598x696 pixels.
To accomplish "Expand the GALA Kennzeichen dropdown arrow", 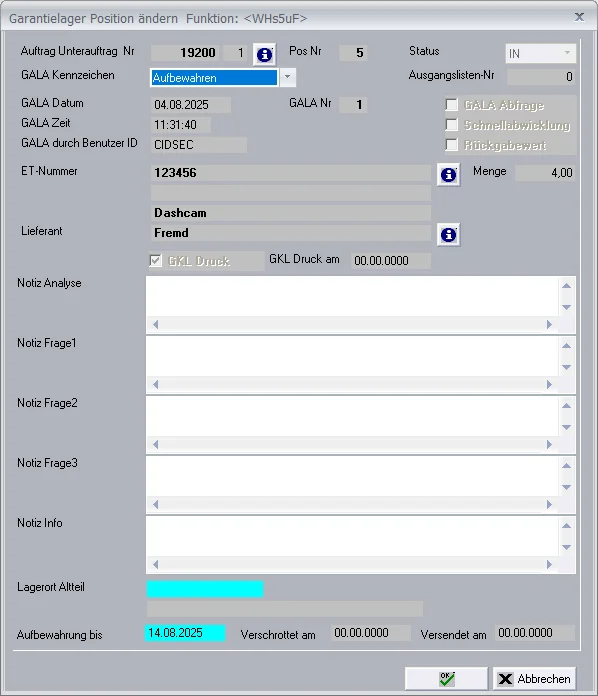I will [x=288, y=78].
